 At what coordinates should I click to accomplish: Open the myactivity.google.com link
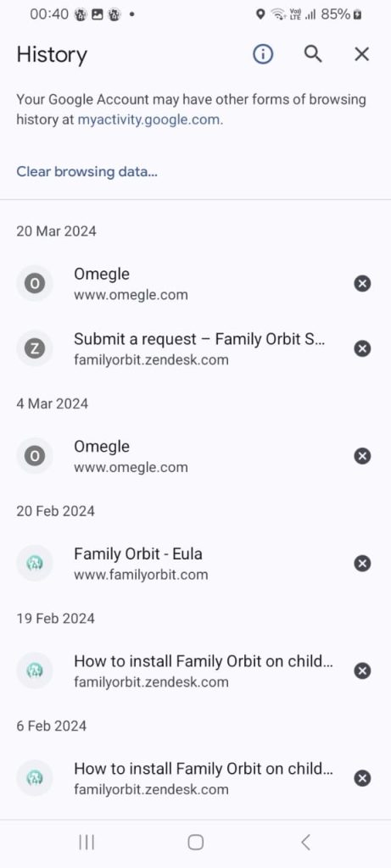pyautogui.click(x=148, y=120)
